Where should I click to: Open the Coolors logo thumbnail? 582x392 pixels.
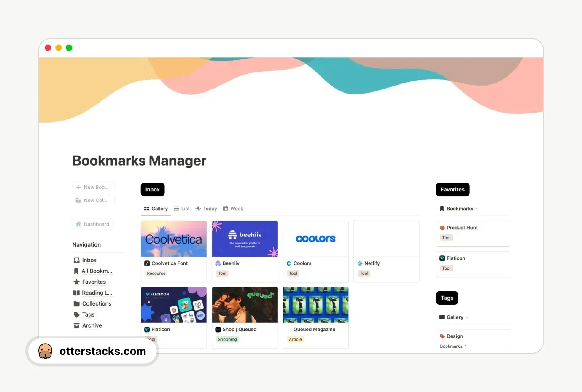(x=316, y=239)
